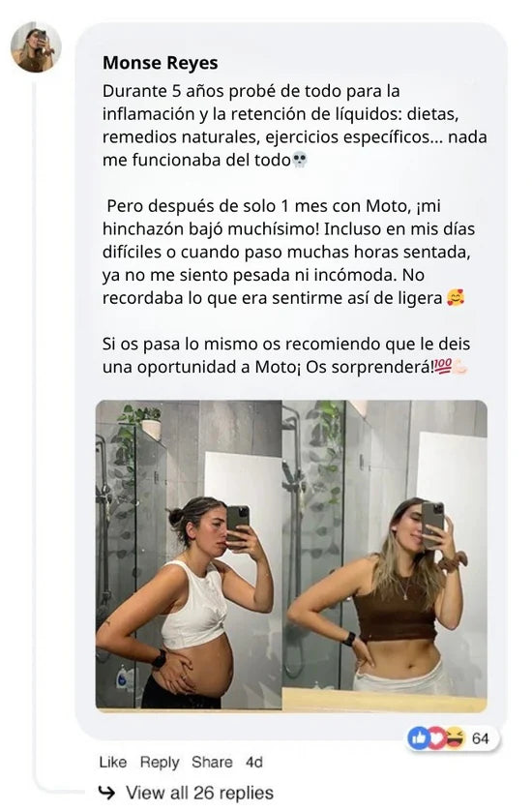
Task: Open Monse Reyes profile picture
Action: [36, 47]
